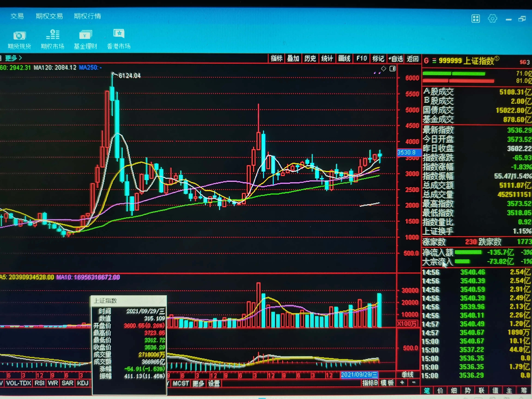Zoom in chart with plus button
This screenshot has width=532, height=399.
[402, 382]
